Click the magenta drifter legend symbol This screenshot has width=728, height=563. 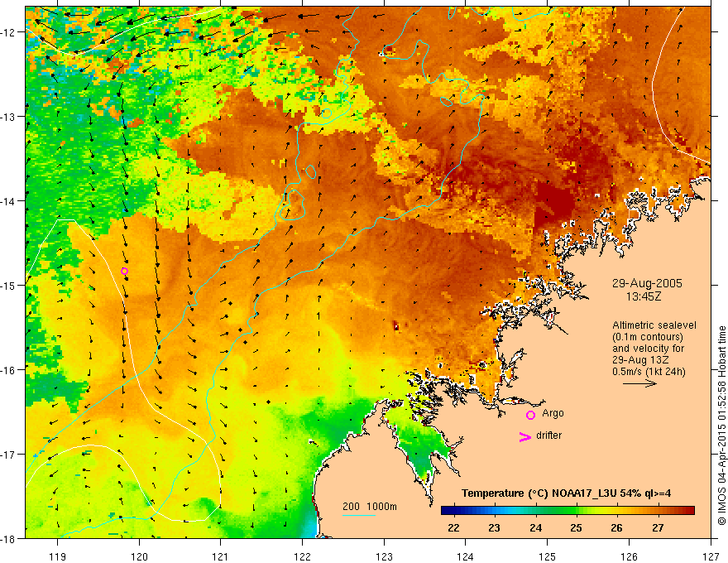click(x=524, y=436)
